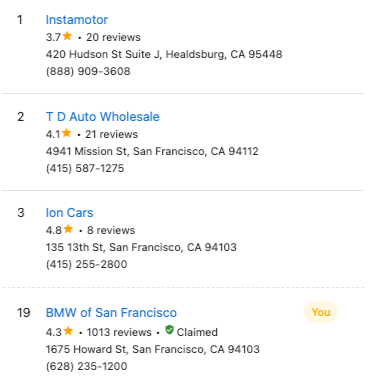Image resolution: width=369 pixels, height=389 pixels.
Task: Click the 420 Hudson St Healdsburg address
Action: (x=164, y=54)
